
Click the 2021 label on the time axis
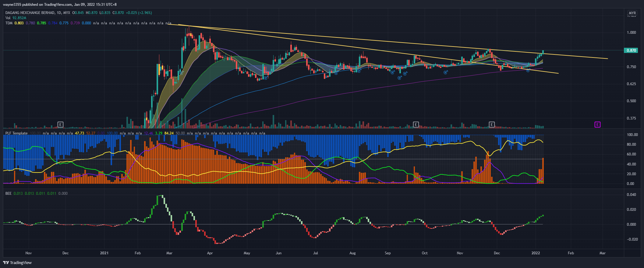104,253
